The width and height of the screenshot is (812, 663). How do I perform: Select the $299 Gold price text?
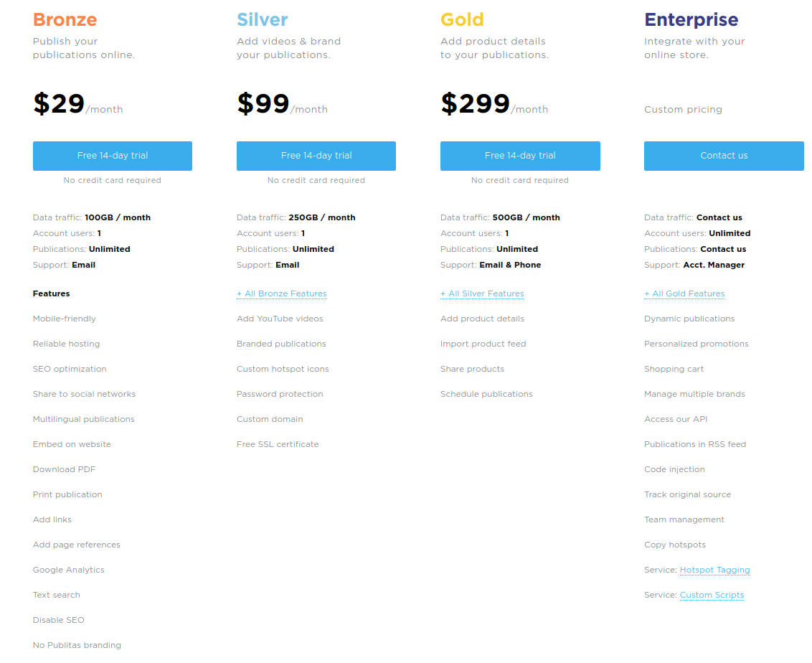point(475,105)
